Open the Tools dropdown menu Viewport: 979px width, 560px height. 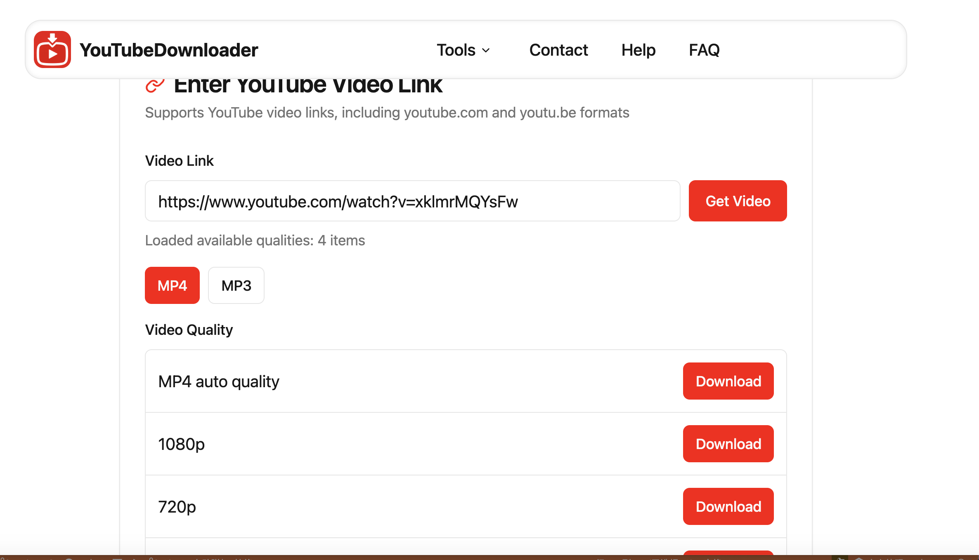coord(456,50)
